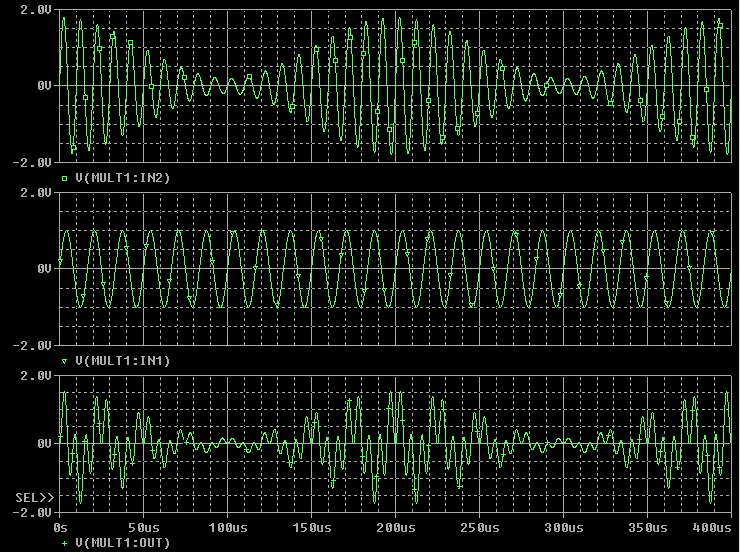Select the V(MULT1:IN2) trace label
Image resolution: width=740 pixels, height=552 pixels.
122,178
